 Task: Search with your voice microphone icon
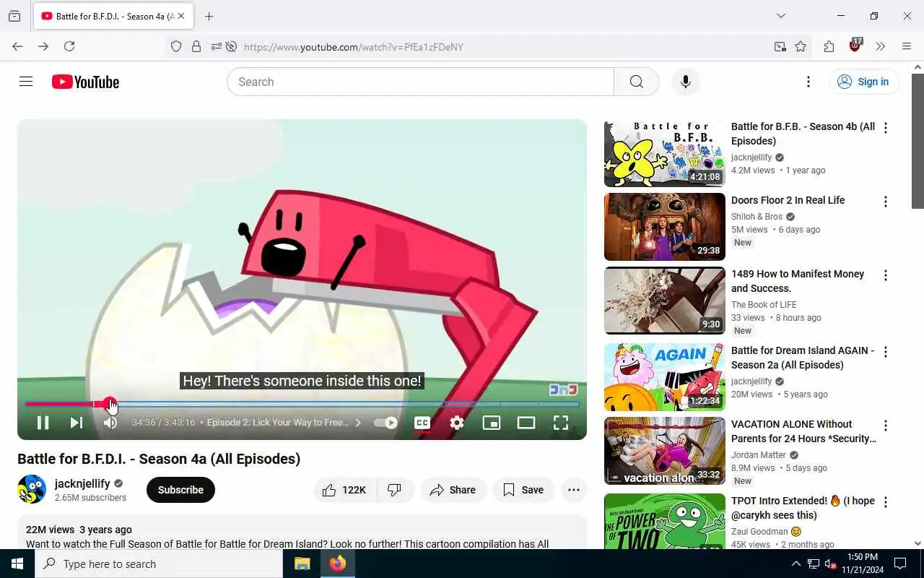pyautogui.click(x=686, y=82)
